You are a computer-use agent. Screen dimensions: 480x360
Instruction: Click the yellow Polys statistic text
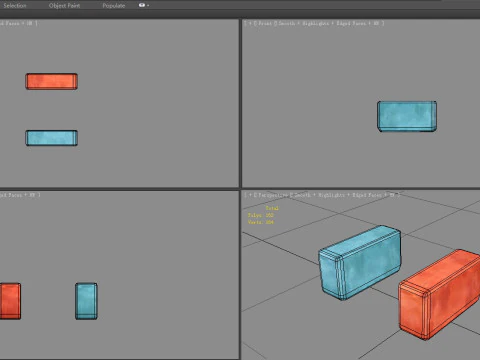261,215
